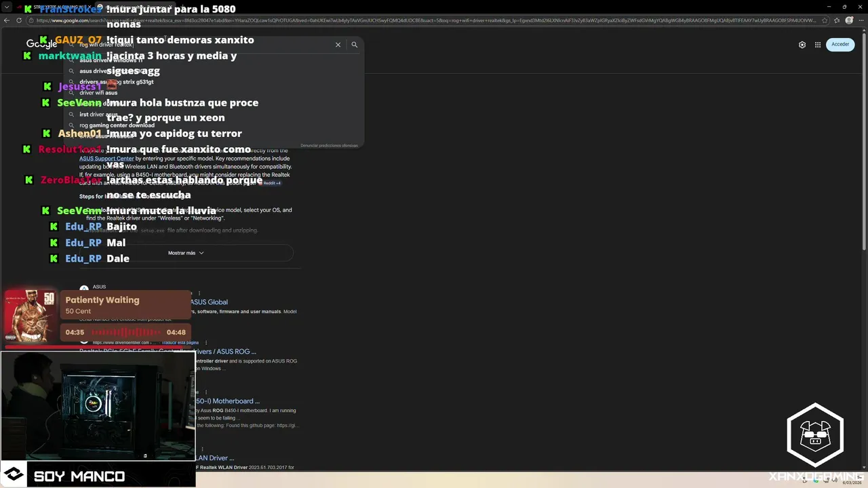Screen dimensions: 868x488
Task: Open Google quick settings gear
Action: [802, 45]
